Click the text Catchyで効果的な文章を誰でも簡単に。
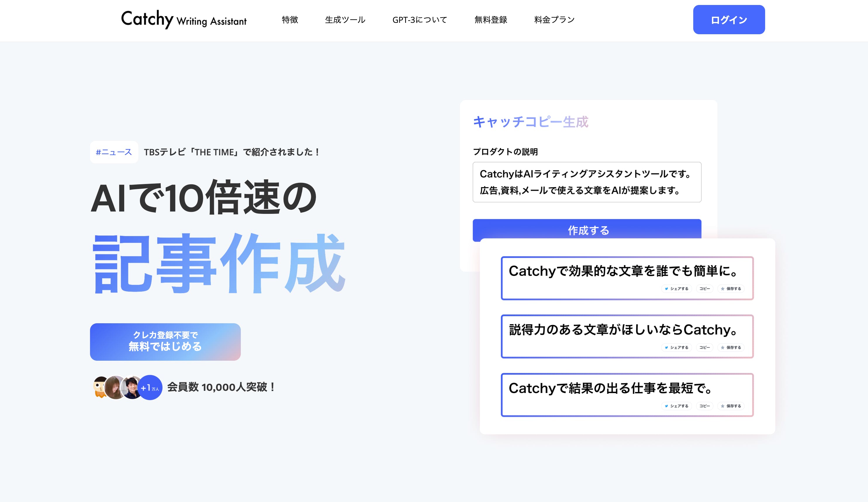Screen dimensions: 868x502 click(623, 271)
